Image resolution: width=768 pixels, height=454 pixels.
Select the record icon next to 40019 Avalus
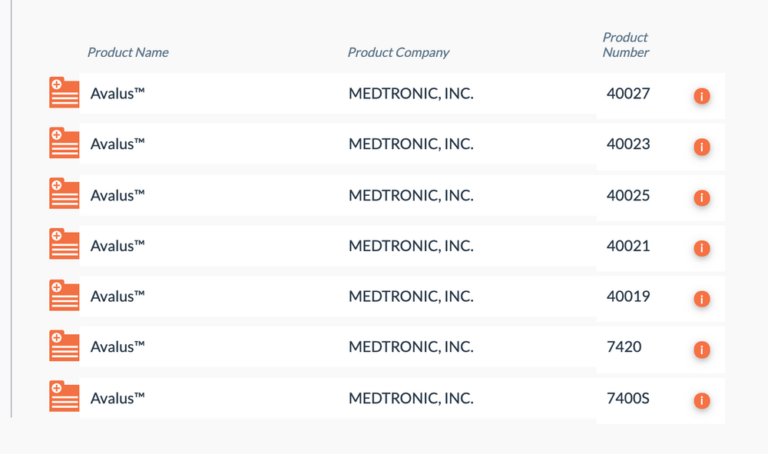pos(64,295)
